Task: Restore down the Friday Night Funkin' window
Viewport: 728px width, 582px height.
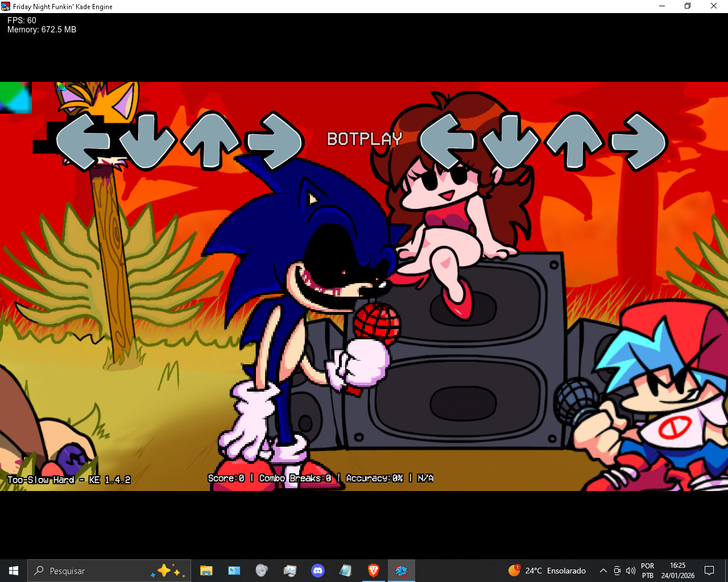Action: (x=688, y=6)
